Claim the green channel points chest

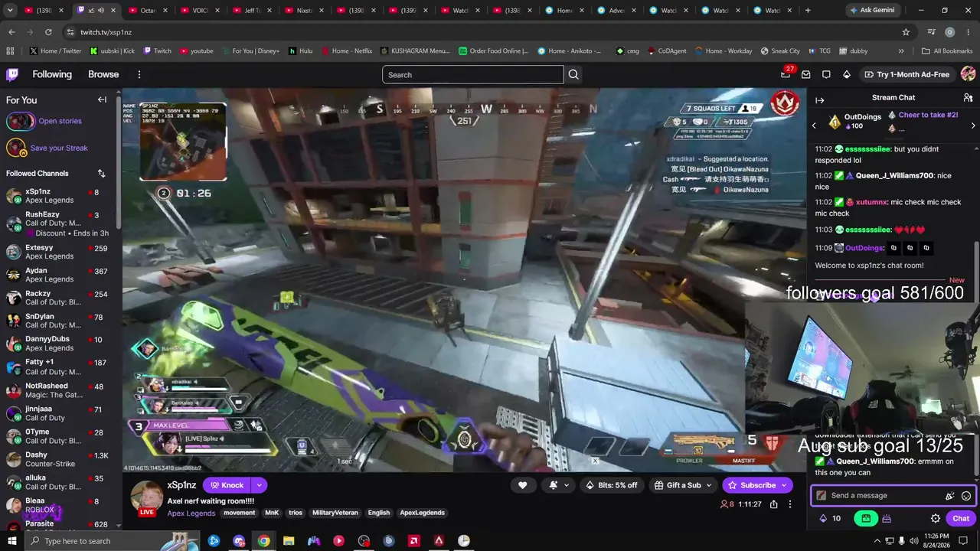[866, 518]
